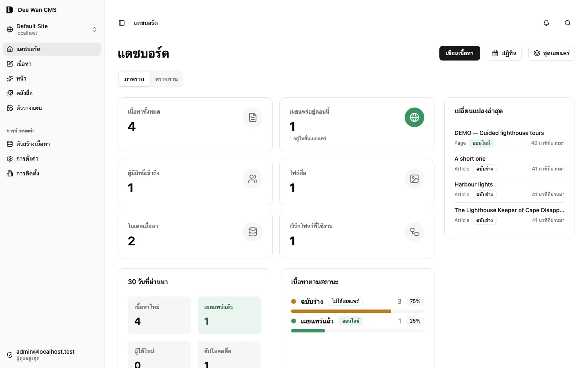The height and width of the screenshot is (368, 588).
Task: Open หน้า in the sidebar
Action: [52, 79]
